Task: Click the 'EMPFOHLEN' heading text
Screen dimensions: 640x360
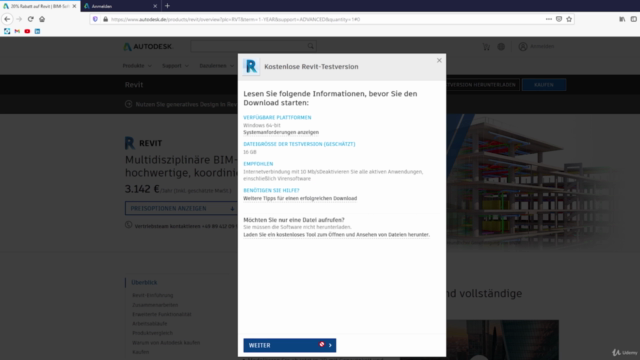Action: (x=258, y=164)
